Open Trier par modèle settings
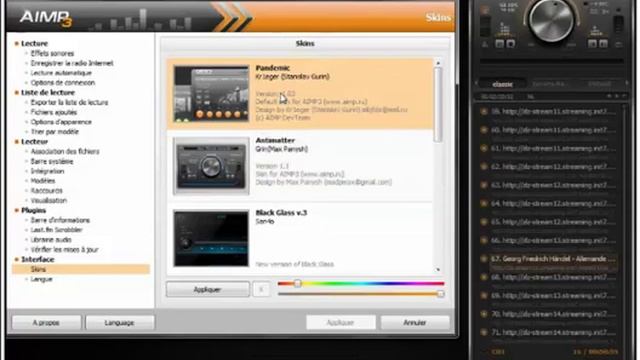 click(x=55, y=132)
